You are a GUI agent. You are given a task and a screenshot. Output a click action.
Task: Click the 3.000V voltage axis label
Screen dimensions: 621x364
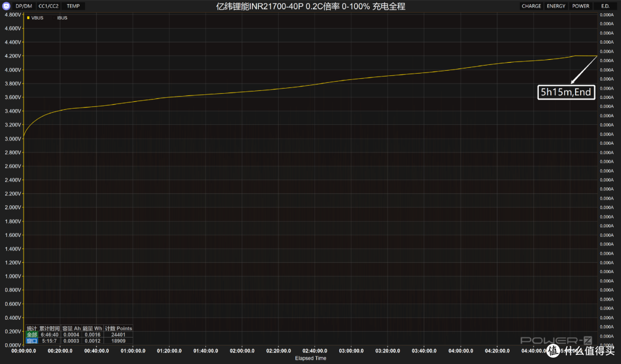point(13,139)
